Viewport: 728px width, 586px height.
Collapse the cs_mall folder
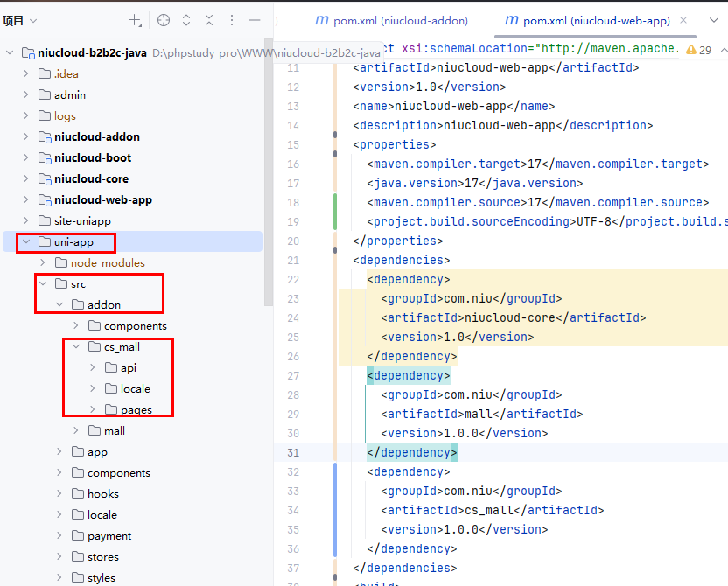point(76,347)
